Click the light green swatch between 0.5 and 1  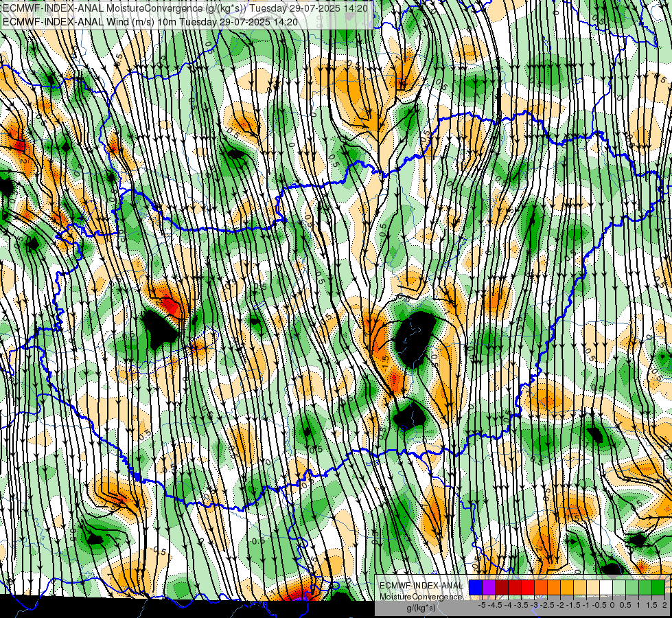[x=632, y=587]
